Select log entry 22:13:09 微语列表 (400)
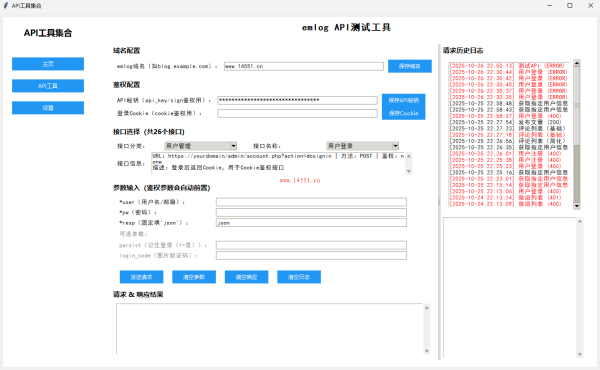Image resolution: width=600 pixels, height=370 pixels. (x=505, y=204)
